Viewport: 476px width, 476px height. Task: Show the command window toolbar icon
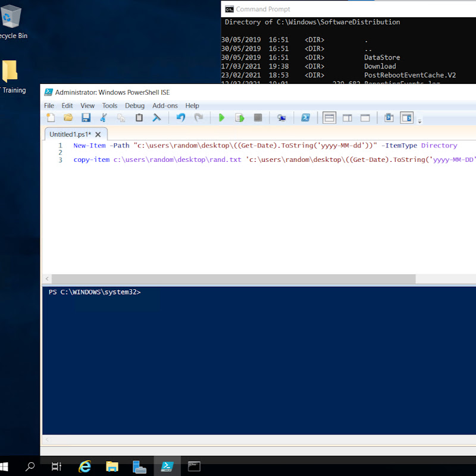pyautogui.click(x=389, y=117)
